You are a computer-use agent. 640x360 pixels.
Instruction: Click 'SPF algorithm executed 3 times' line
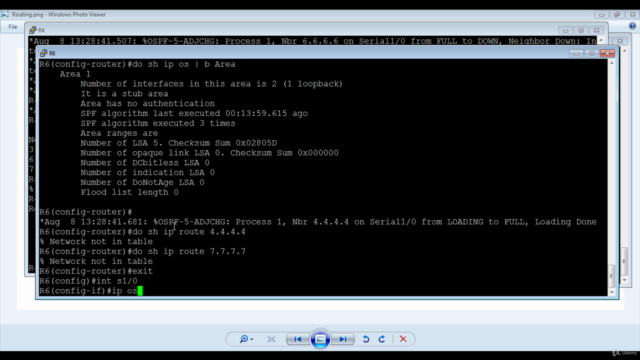(158, 123)
